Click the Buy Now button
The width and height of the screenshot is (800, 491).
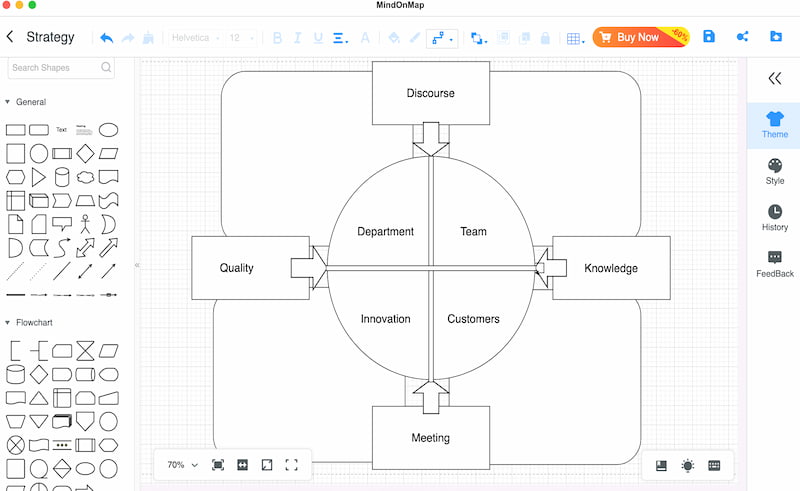(641, 37)
